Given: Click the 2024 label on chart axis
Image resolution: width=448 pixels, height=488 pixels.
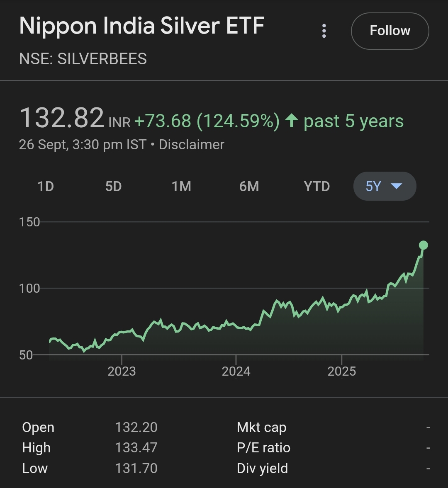Looking at the screenshot, I should pos(236,371).
